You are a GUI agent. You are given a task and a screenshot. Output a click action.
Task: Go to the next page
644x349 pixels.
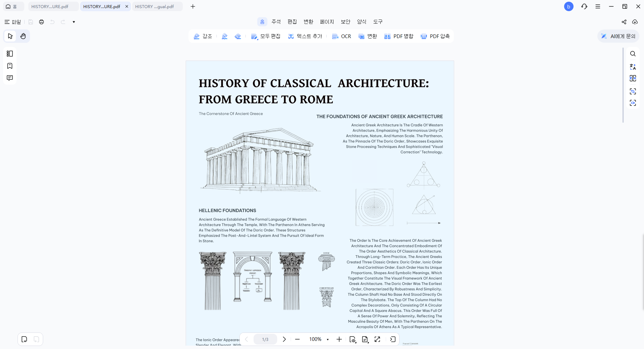(x=284, y=339)
